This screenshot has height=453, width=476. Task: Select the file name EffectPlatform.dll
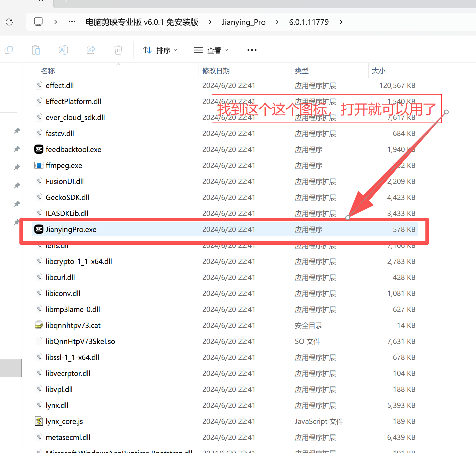pyautogui.click(x=73, y=101)
